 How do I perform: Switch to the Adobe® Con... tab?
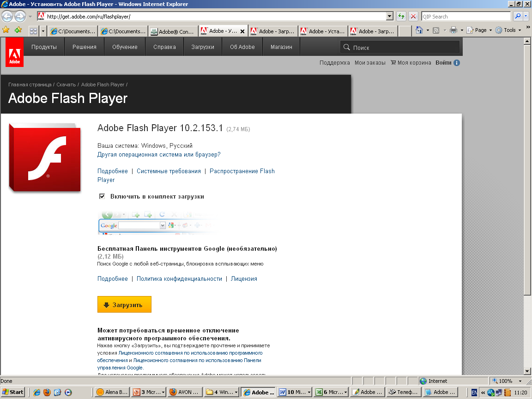(x=173, y=31)
